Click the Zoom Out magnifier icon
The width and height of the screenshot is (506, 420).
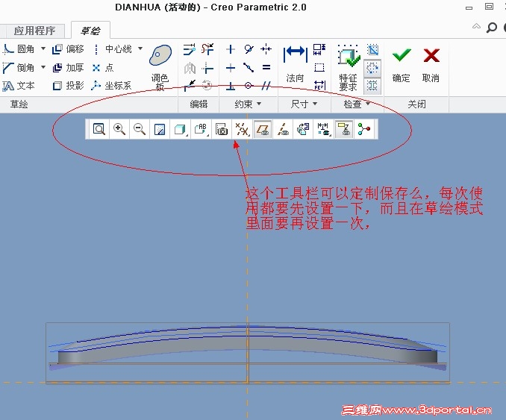point(140,129)
